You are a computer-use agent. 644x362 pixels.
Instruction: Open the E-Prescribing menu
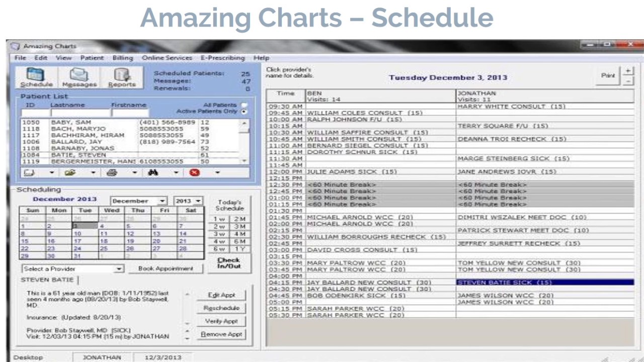[x=222, y=58]
